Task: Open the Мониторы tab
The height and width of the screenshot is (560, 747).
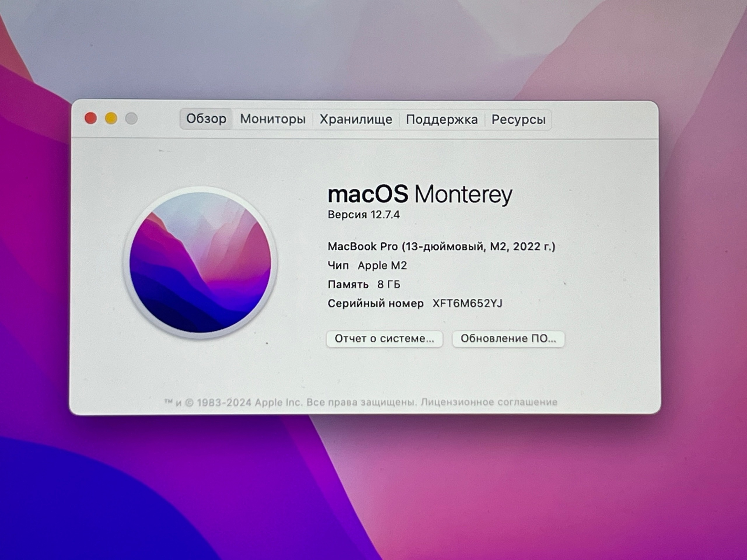Action: click(x=273, y=119)
